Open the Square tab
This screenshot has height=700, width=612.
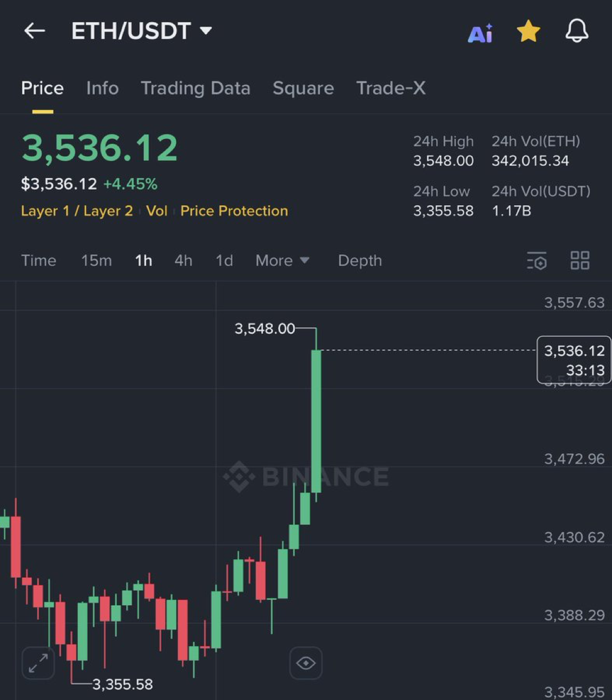click(x=303, y=88)
